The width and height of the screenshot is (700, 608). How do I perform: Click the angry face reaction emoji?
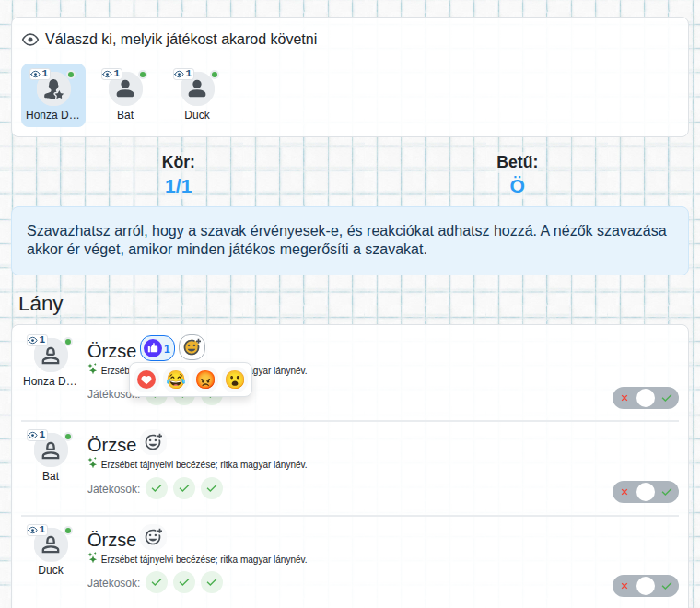pyautogui.click(x=205, y=380)
